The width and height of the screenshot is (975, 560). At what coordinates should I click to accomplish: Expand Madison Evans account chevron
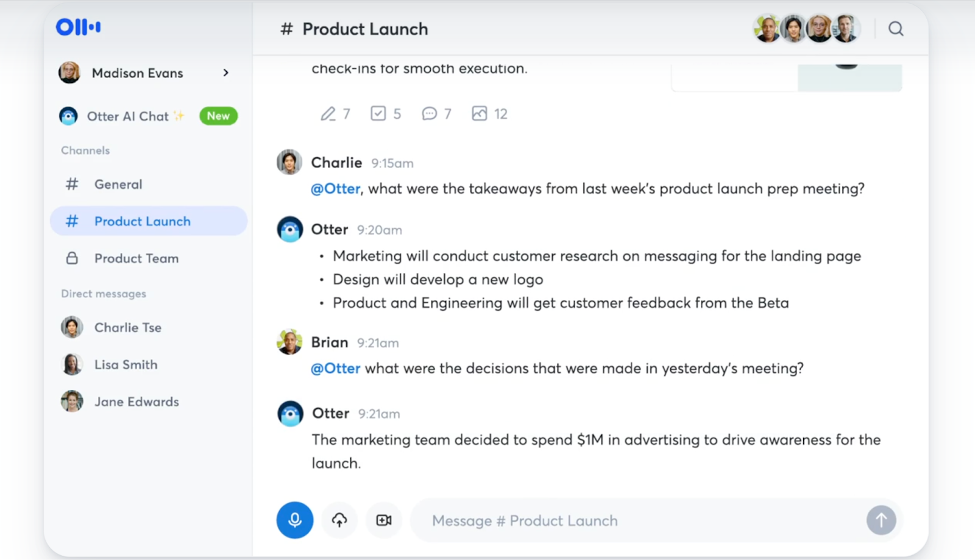[x=226, y=73]
